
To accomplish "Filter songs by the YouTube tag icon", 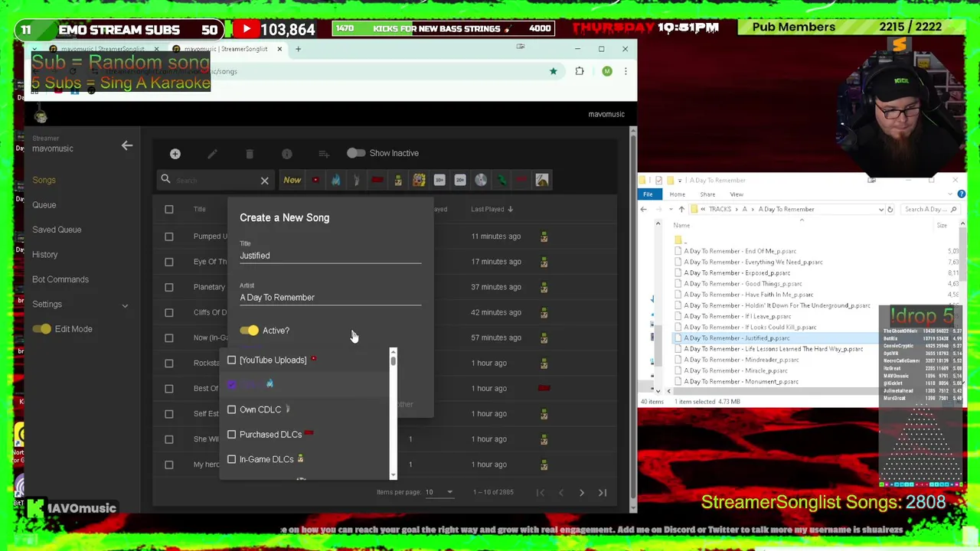I will [x=315, y=180].
